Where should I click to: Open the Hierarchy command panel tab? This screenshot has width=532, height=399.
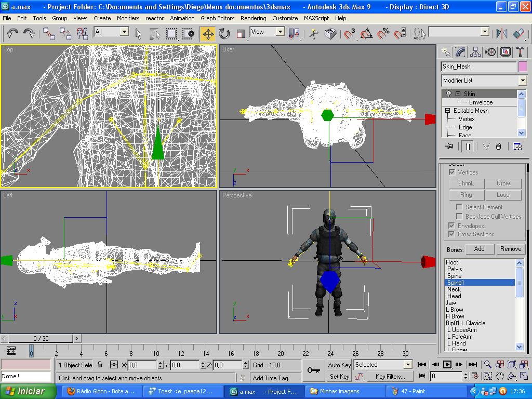(475, 52)
